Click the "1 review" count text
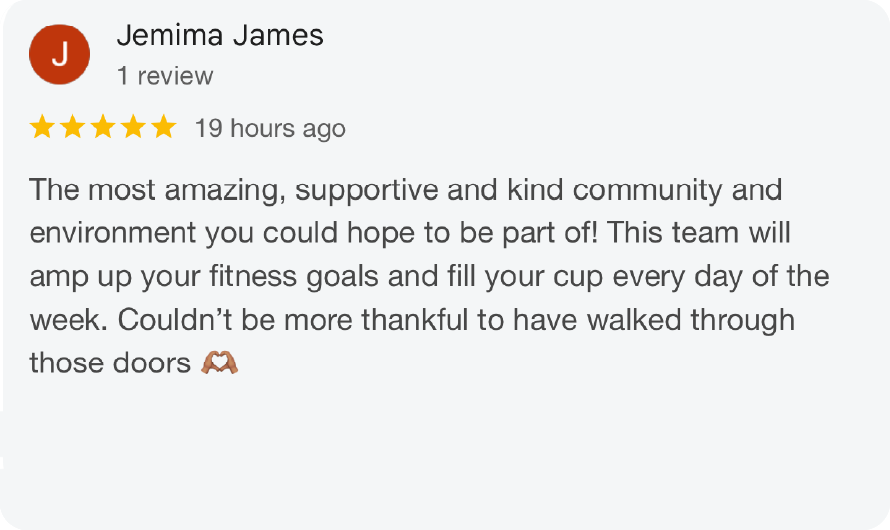The image size is (890, 530). (x=165, y=76)
